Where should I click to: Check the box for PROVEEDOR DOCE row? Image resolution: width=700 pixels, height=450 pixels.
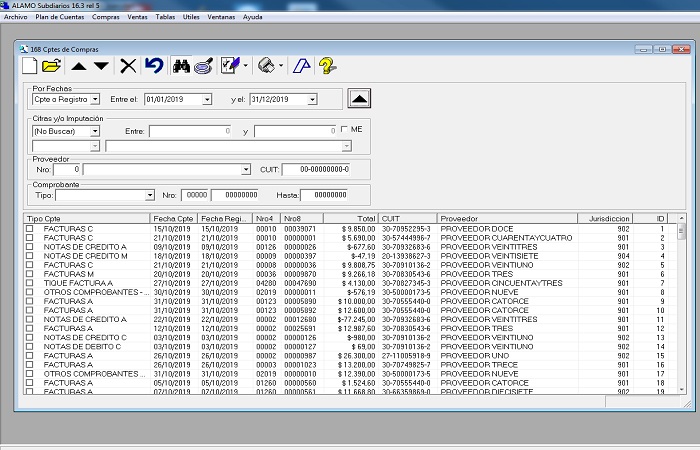[29, 229]
